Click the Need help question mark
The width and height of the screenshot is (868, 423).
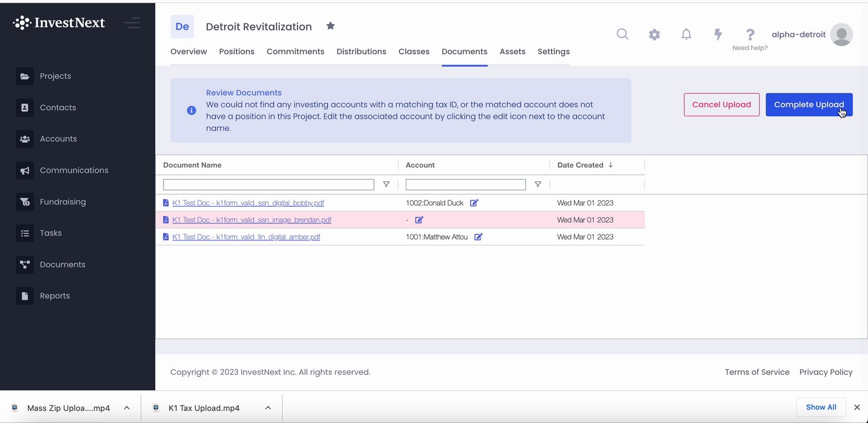coord(750,35)
